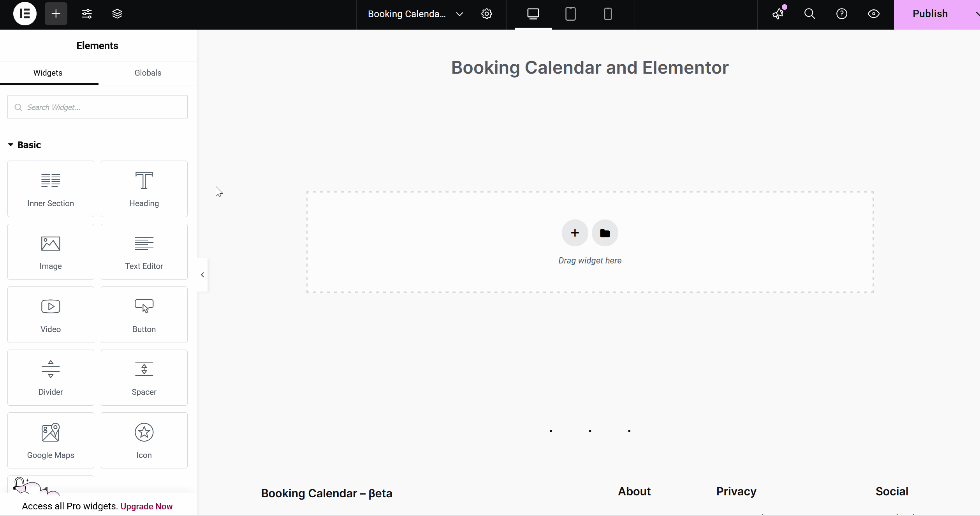
Task: Select the Text Editor widget
Action: (x=144, y=252)
